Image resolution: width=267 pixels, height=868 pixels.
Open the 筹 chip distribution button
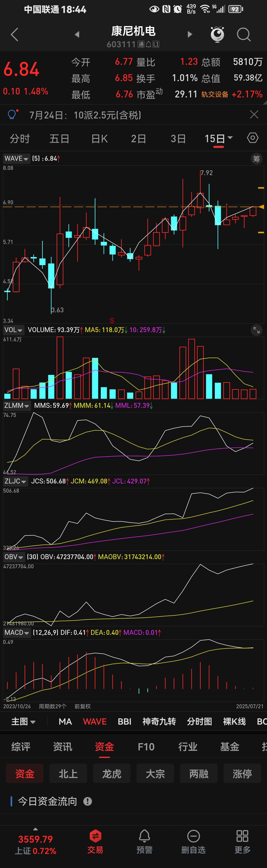[257, 159]
